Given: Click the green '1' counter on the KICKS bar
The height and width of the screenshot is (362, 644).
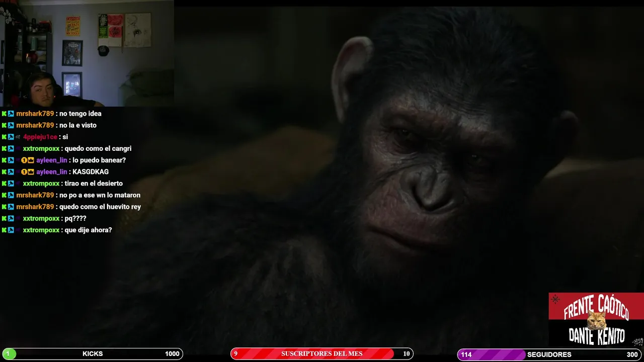Looking at the screenshot, I should click(8, 354).
